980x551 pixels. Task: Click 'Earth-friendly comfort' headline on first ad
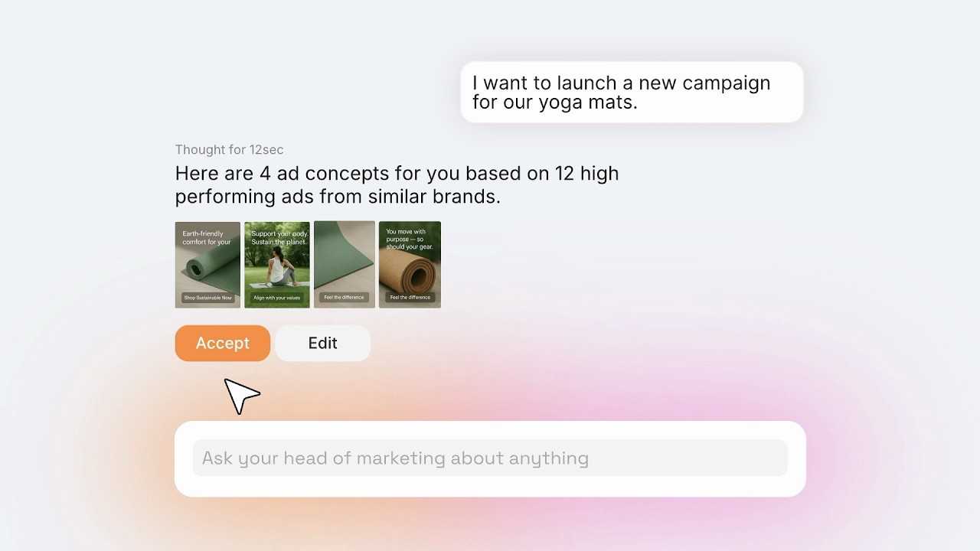point(207,237)
